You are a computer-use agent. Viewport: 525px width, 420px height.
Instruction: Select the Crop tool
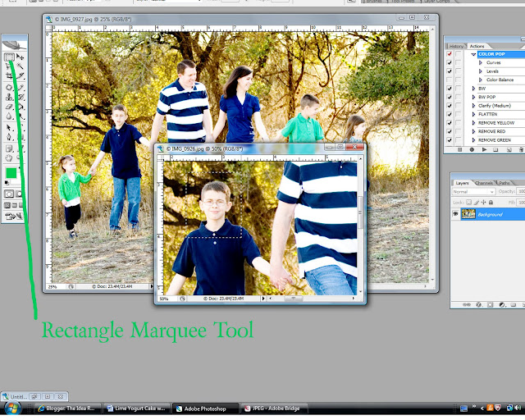[9, 75]
